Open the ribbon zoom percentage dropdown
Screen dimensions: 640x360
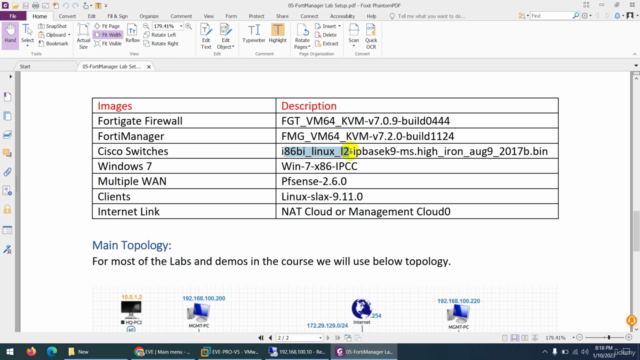(181, 26)
